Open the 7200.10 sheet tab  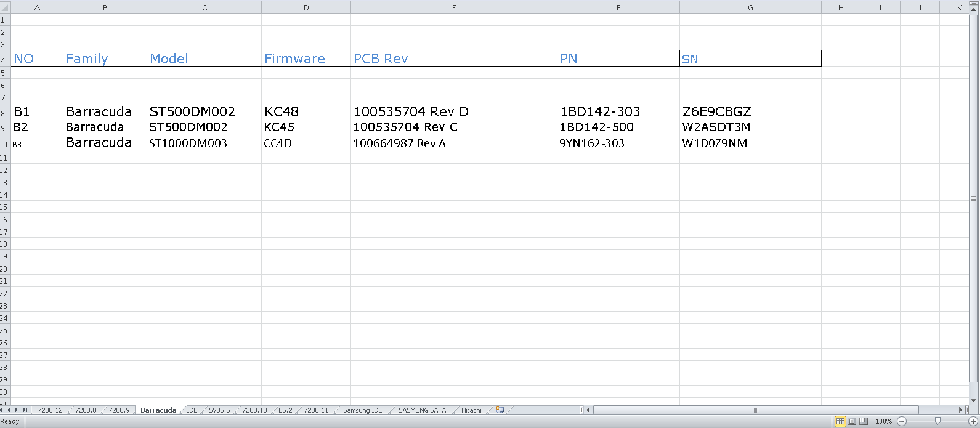tap(254, 410)
